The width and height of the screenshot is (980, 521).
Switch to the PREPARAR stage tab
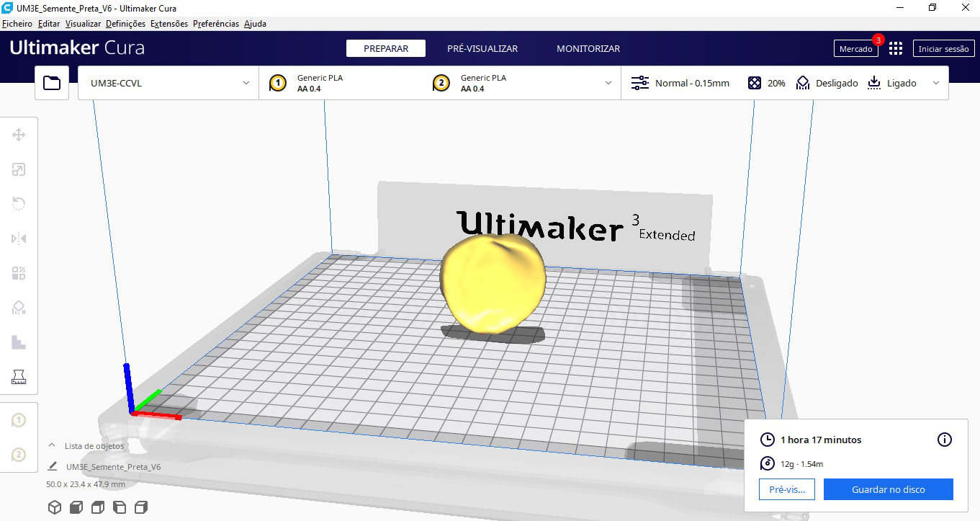click(386, 48)
